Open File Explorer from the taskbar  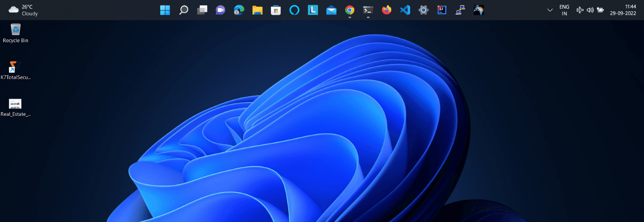(258, 10)
